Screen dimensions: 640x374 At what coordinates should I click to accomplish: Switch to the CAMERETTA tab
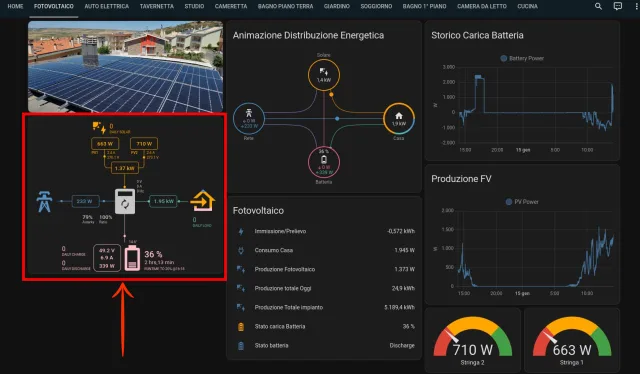coord(231,6)
